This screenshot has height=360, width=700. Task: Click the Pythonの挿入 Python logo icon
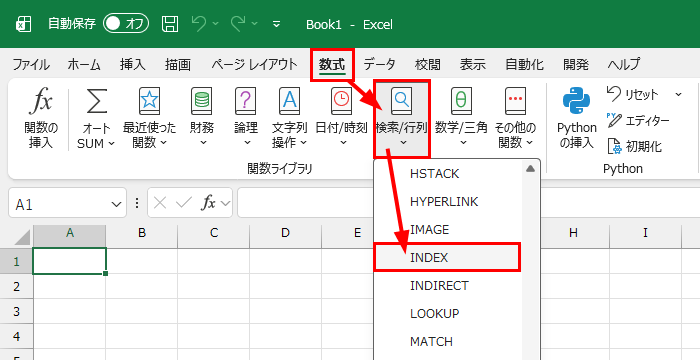576,101
